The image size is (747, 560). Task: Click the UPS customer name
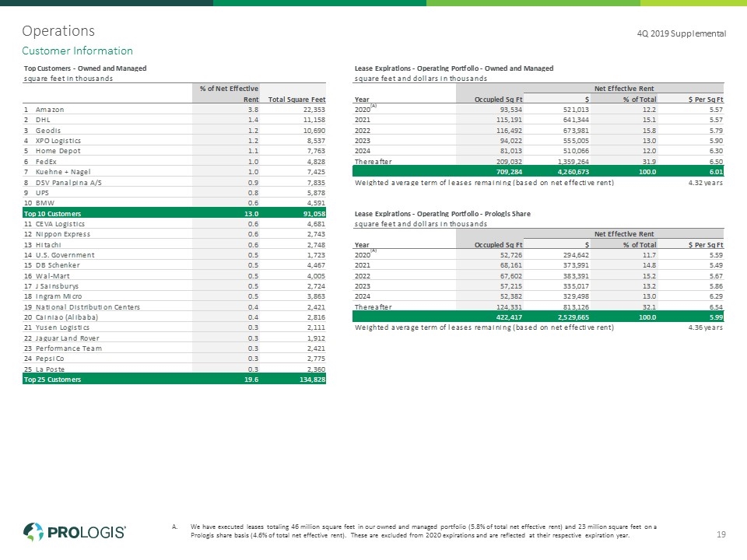click(x=42, y=193)
